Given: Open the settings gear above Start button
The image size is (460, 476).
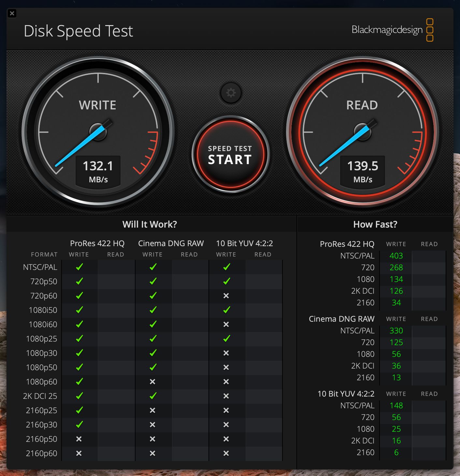Looking at the screenshot, I should click(231, 93).
